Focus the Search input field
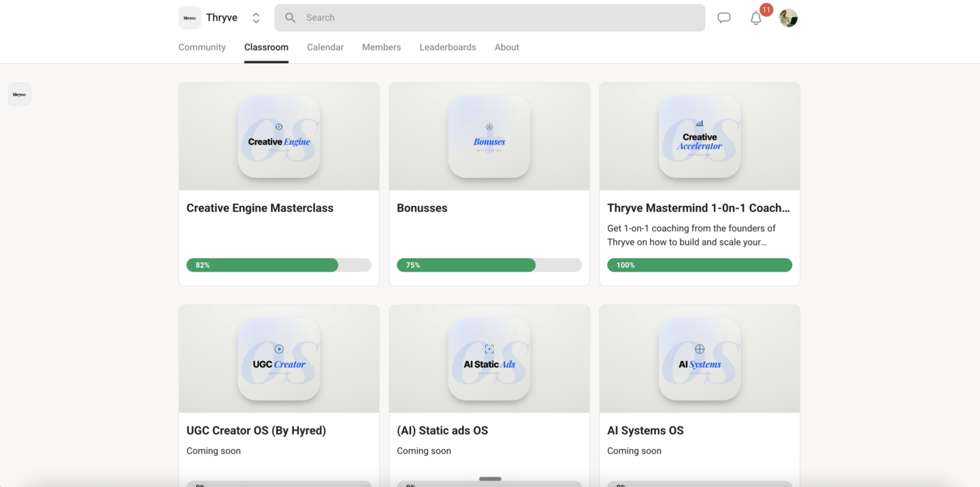Image resolution: width=980 pixels, height=487 pixels. click(490, 18)
